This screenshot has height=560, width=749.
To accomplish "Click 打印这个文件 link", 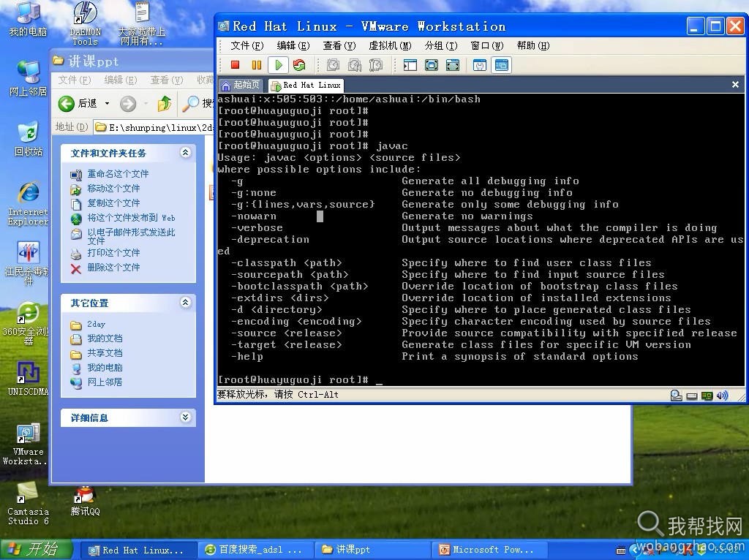I will click(x=113, y=253).
